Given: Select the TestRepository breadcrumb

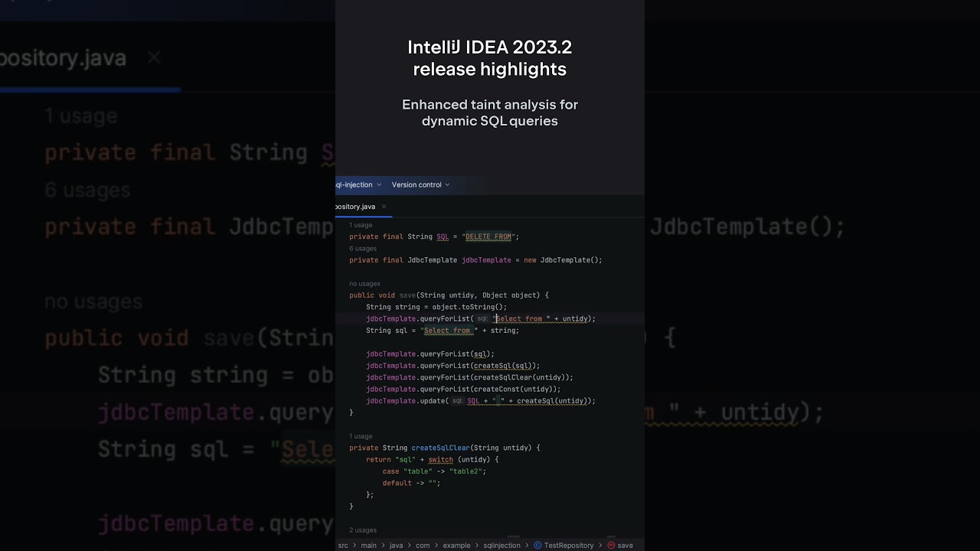Looking at the screenshot, I should 569,546.
